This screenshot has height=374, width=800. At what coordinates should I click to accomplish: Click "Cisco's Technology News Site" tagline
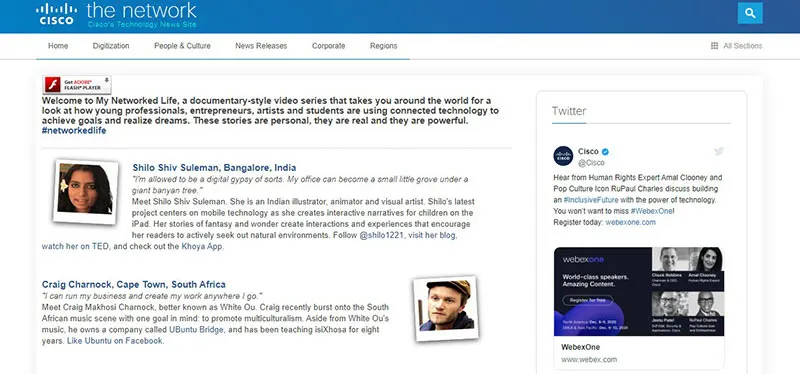(141, 24)
